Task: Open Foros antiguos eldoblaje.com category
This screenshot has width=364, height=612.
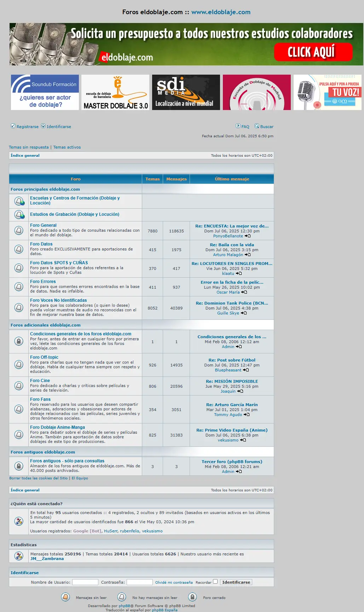Action: tap(43, 452)
